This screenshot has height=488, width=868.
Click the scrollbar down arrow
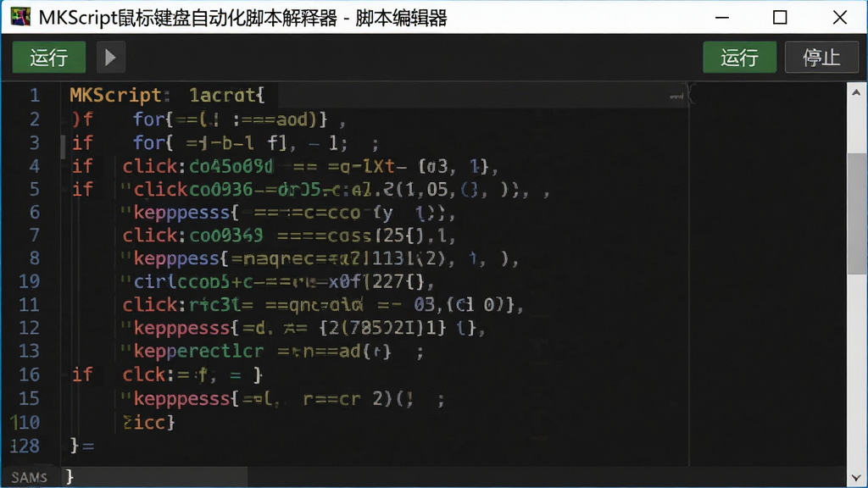point(856,478)
